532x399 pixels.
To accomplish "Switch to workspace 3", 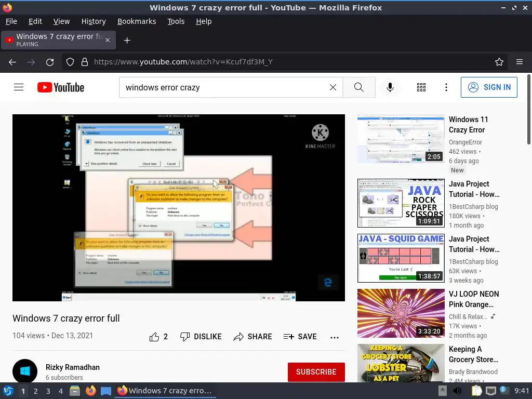I will [x=48, y=391].
